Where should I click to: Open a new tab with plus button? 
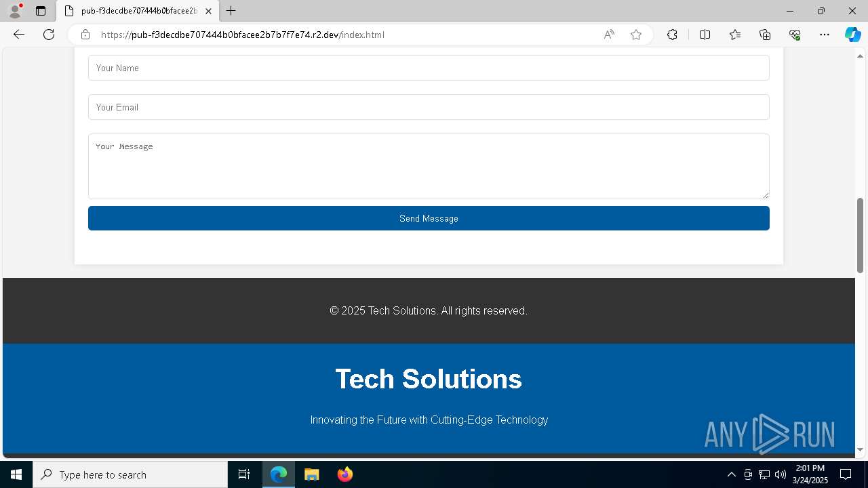pos(231,11)
